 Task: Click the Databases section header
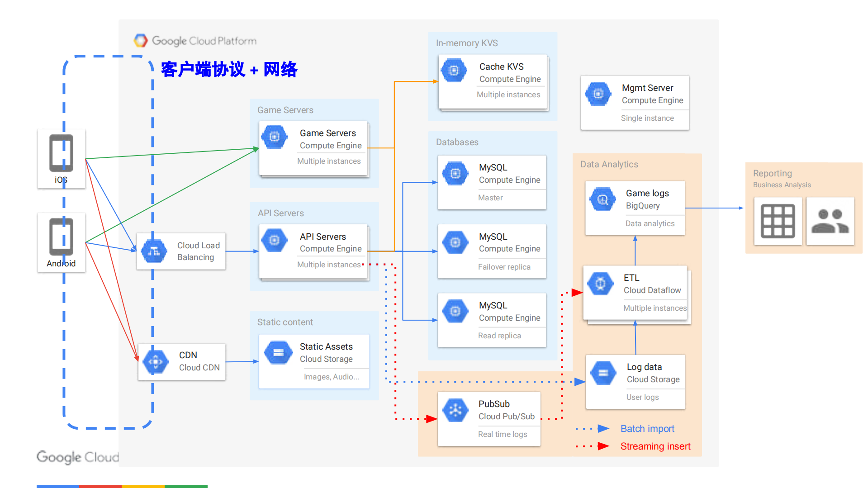tap(457, 142)
